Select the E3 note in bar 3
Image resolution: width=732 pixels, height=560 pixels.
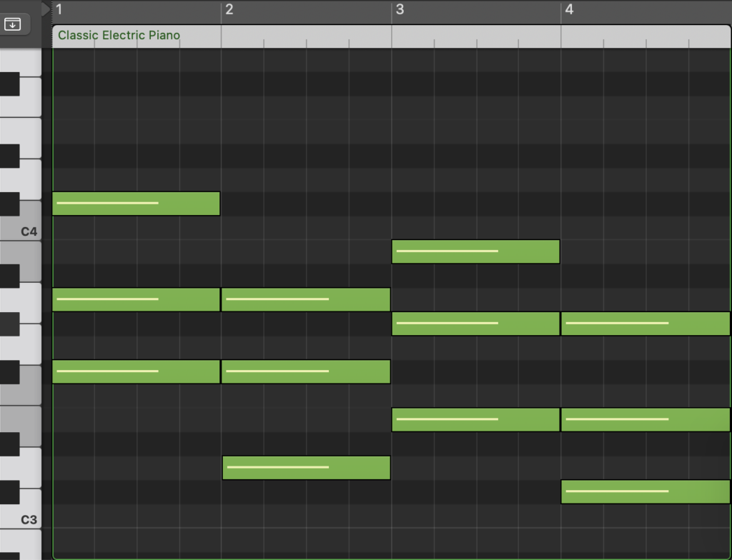[475, 419]
